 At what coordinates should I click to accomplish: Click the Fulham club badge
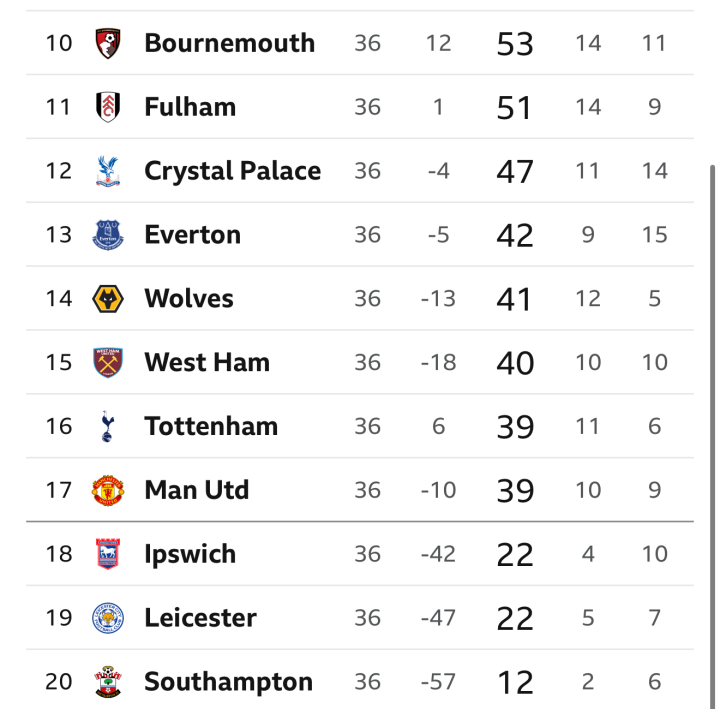[108, 107]
